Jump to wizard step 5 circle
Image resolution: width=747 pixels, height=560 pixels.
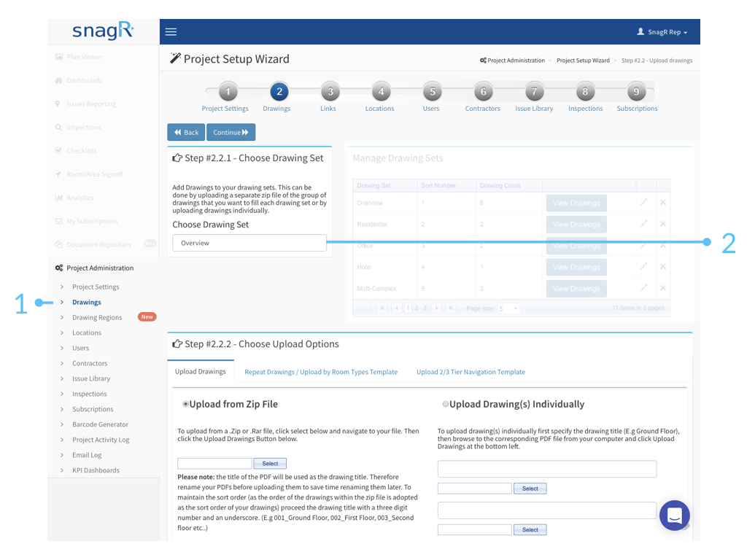433,91
